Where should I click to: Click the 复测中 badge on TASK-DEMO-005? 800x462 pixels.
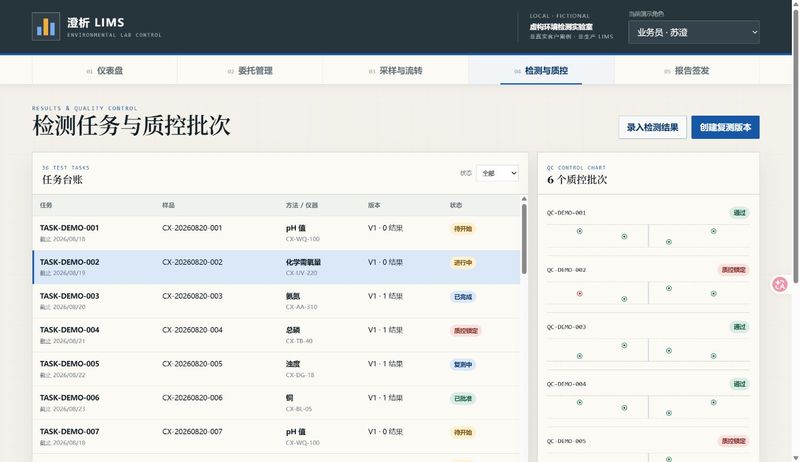point(463,365)
